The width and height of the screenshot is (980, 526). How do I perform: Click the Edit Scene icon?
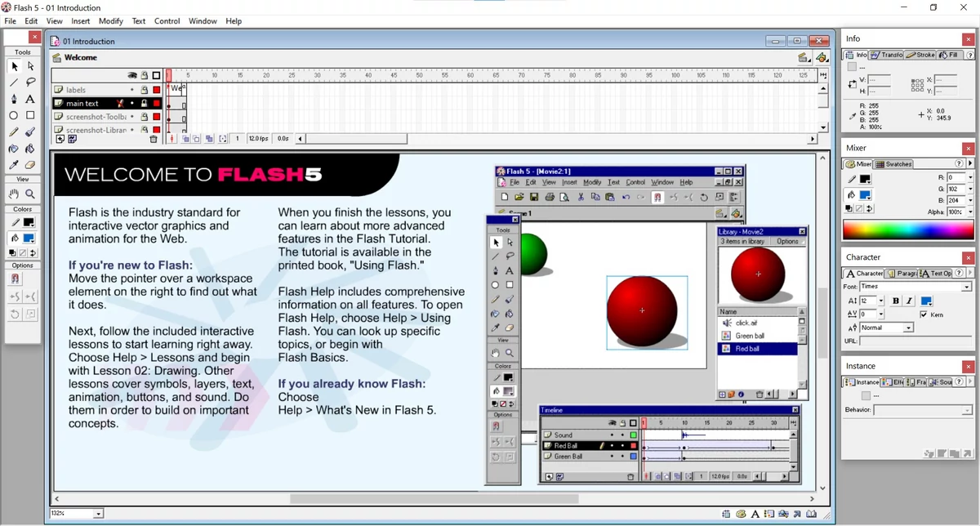(804, 57)
